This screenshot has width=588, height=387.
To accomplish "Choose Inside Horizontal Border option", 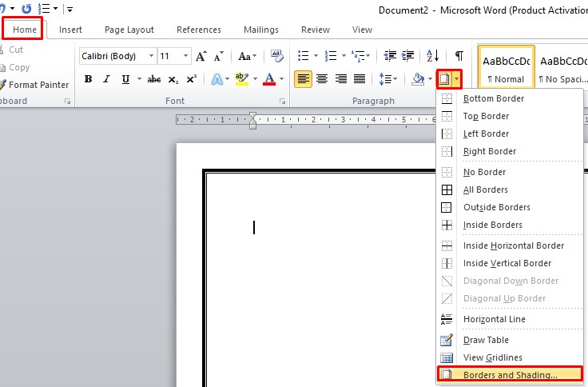I will (x=509, y=245).
